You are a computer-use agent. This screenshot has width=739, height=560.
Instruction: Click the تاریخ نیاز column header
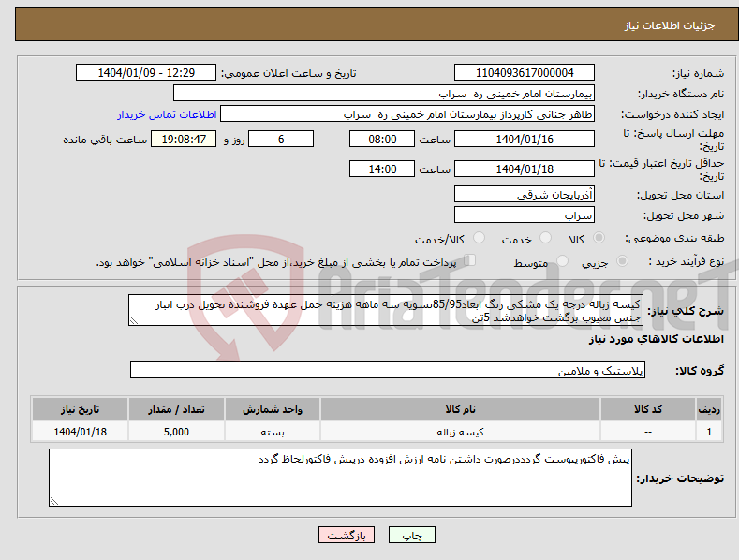[81, 409]
